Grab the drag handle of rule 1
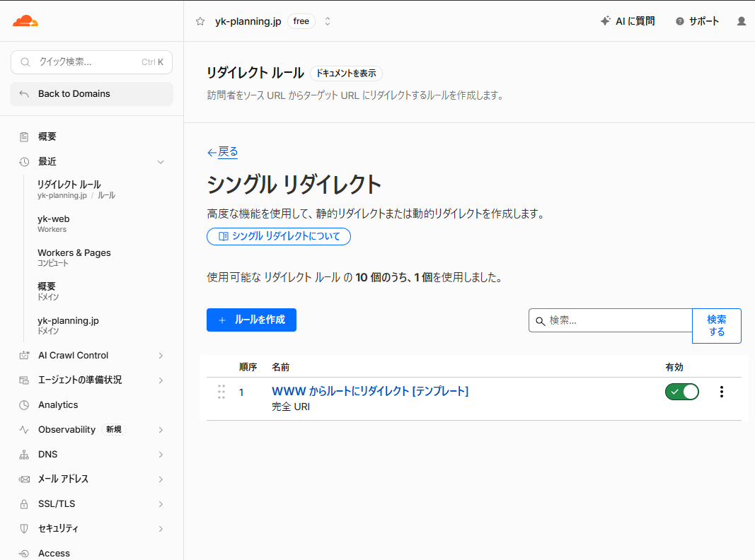 pyautogui.click(x=221, y=392)
